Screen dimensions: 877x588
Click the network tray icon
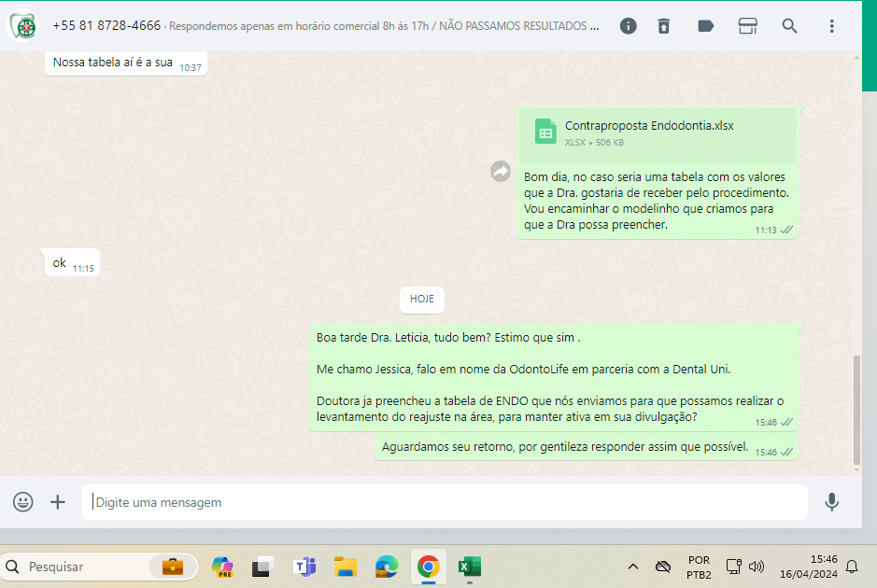(x=733, y=567)
